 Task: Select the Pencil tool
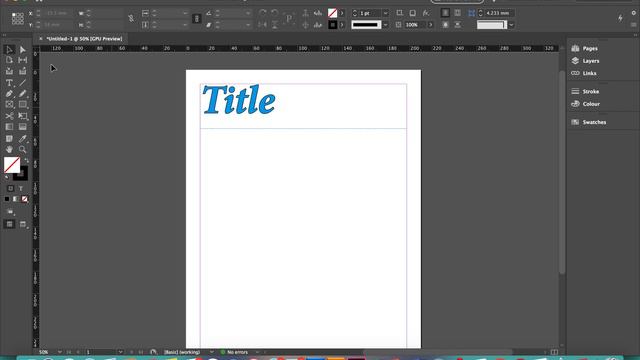click(x=22, y=94)
